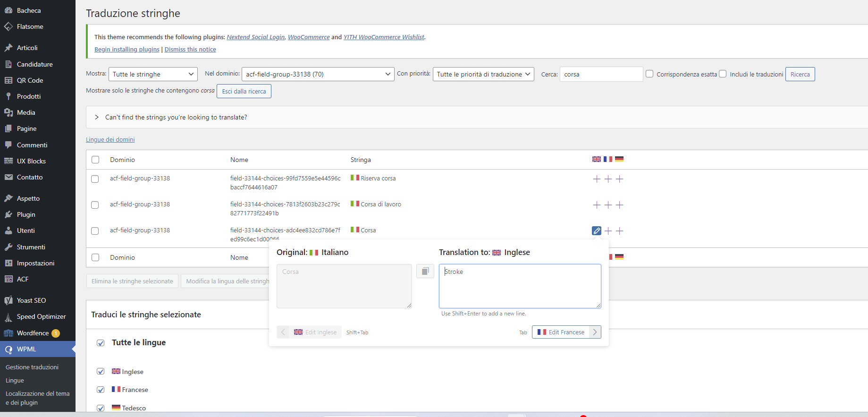
Task: Click Elimina le stringhe selezionate button
Action: click(132, 281)
